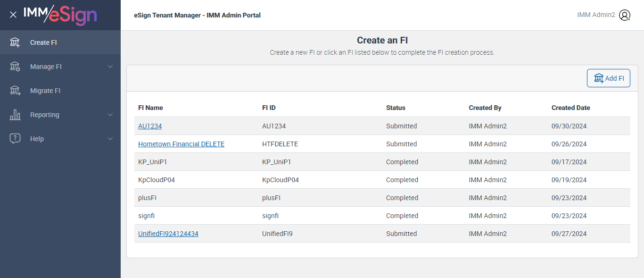The image size is (644, 278).
Task: Click the eSign Tenant Manager portal title
Action: (197, 15)
